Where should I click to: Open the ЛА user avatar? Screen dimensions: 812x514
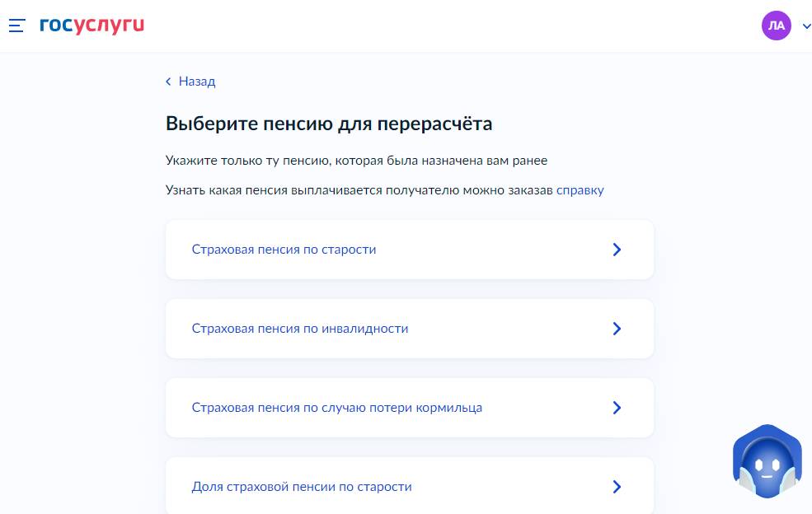tap(776, 26)
